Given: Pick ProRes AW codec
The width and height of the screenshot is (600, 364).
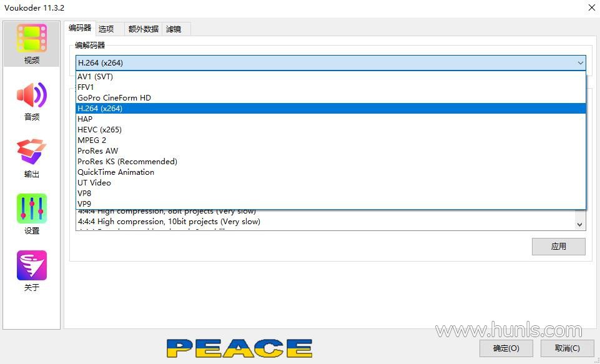Looking at the screenshot, I should point(331,151).
